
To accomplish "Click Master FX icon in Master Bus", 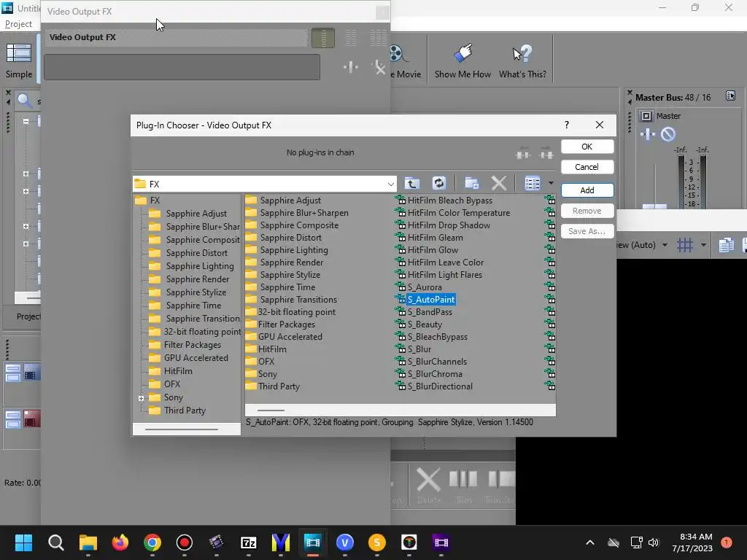I will click(x=648, y=135).
